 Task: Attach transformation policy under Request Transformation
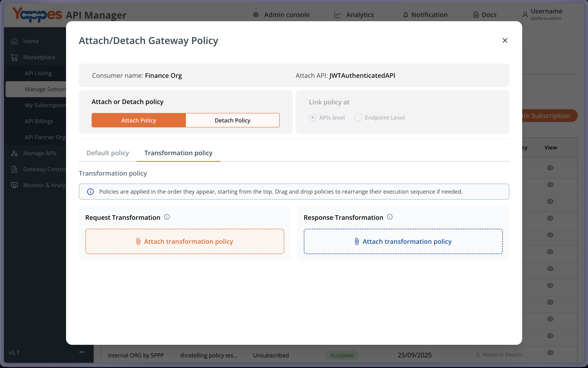pyautogui.click(x=184, y=241)
